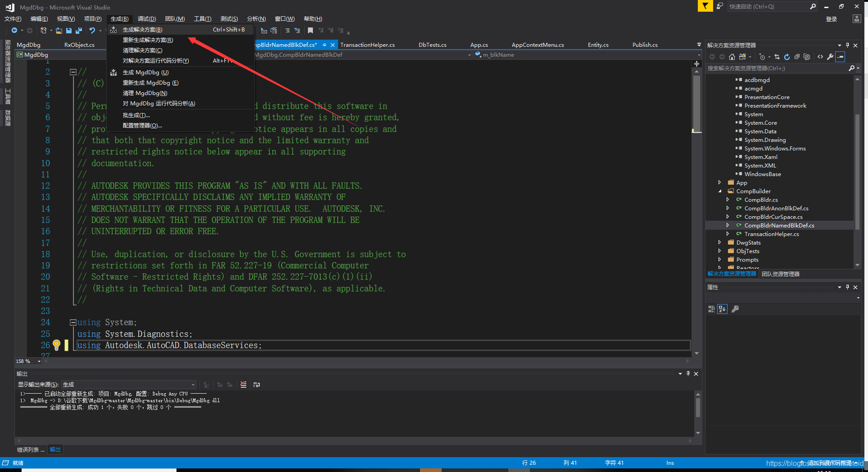Open the output source dropdown showing 生成
868x472 pixels.
pyautogui.click(x=129, y=385)
